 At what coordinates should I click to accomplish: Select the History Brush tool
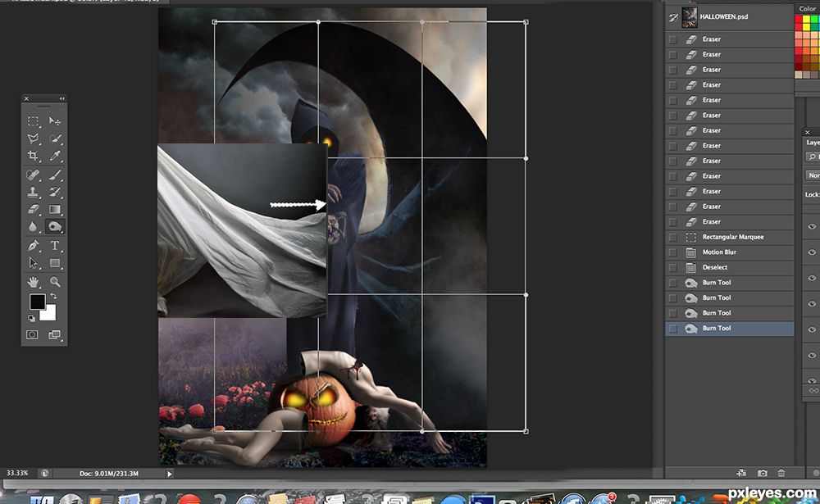click(x=55, y=192)
